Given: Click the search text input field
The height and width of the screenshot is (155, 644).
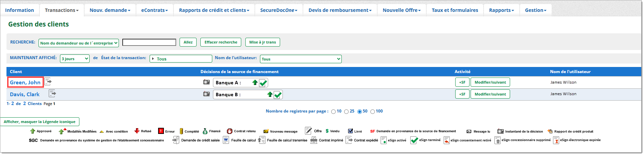Looking at the screenshot, I should (x=149, y=42).
